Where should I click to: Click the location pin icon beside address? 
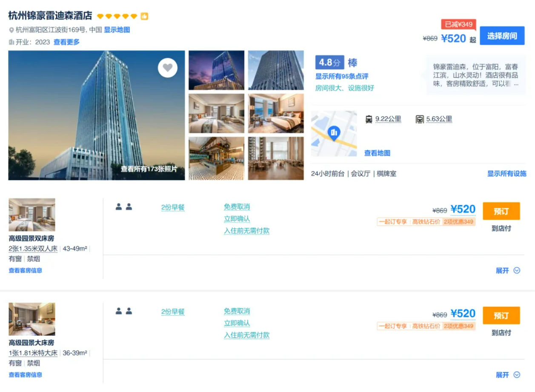11,30
